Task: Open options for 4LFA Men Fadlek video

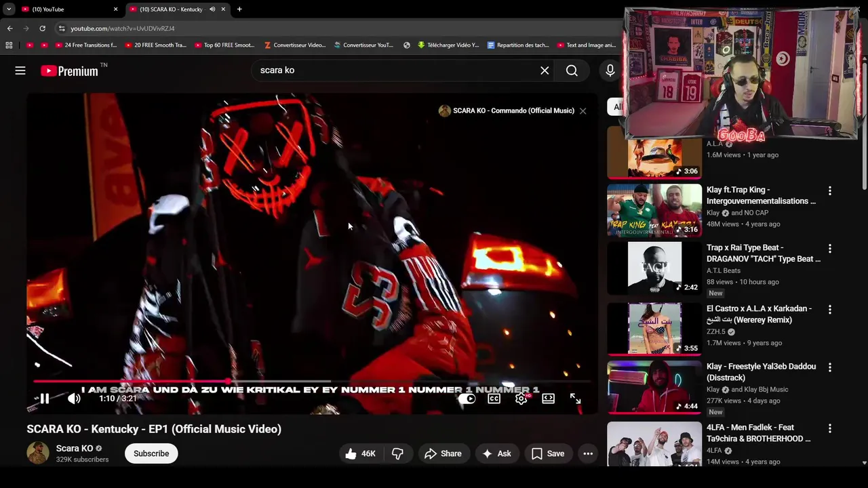Action: pos(829,428)
